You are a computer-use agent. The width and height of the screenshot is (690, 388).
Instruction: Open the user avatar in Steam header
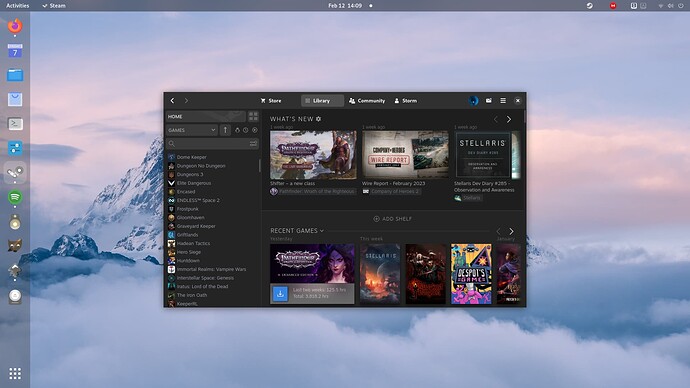click(x=473, y=101)
